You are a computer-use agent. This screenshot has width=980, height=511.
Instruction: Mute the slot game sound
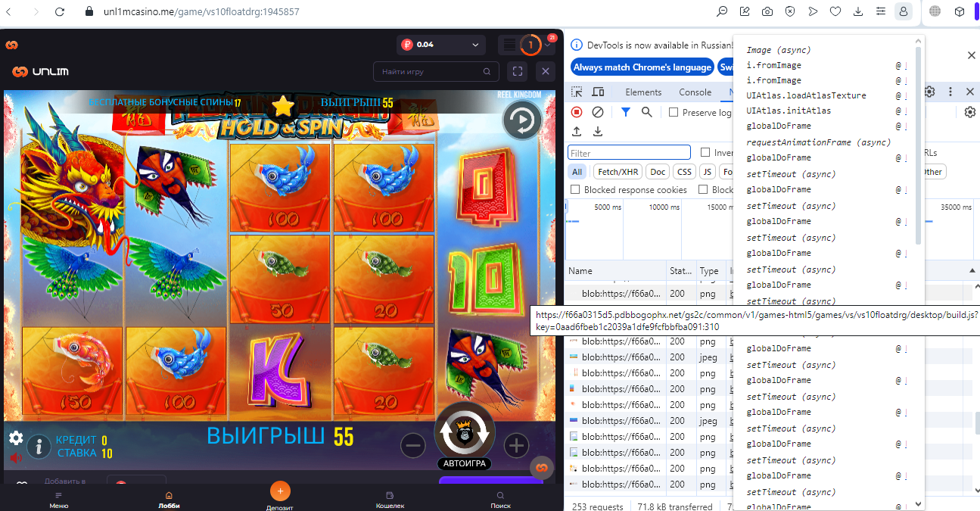pyautogui.click(x=16, y=458)
